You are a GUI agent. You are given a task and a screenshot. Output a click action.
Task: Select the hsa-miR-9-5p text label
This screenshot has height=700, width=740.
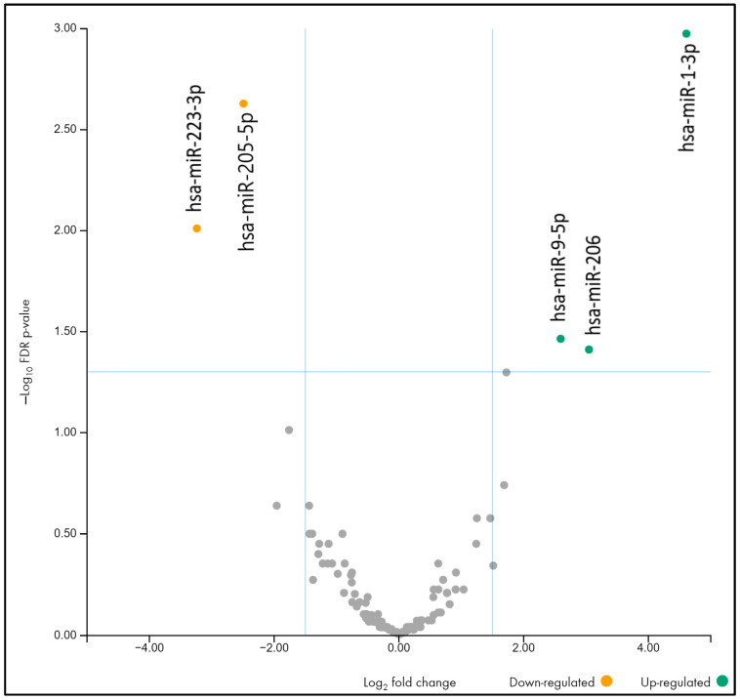(x=560, y=268)
